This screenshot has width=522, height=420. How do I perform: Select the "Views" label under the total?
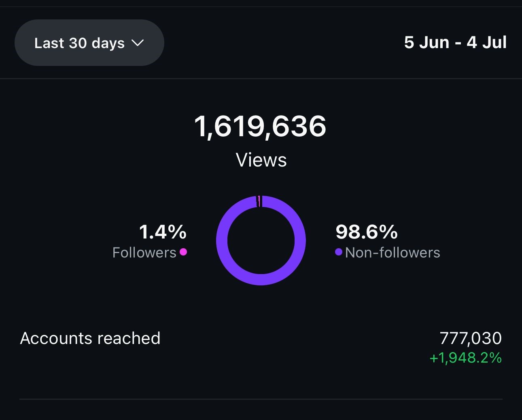click(x=261, y=160)
